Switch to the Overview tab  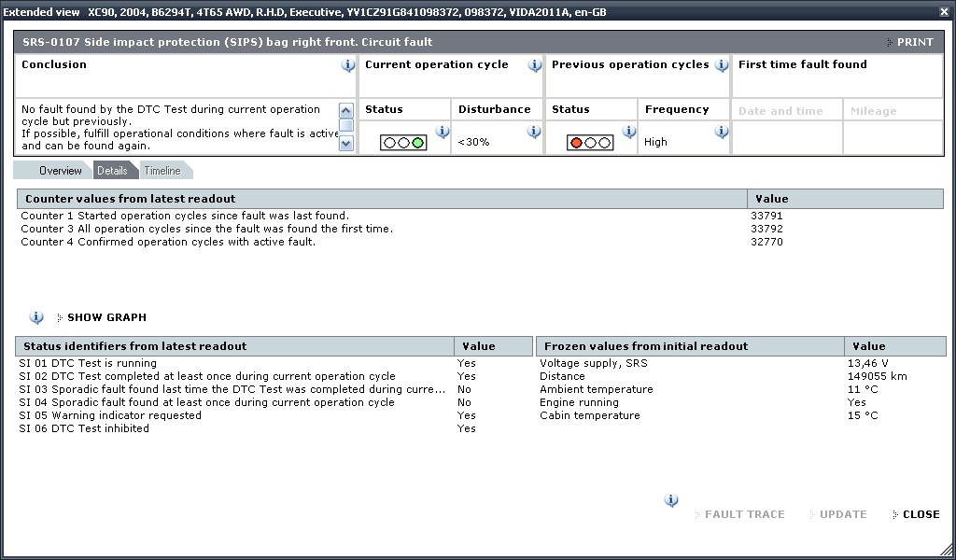click(x=60, y=171)
